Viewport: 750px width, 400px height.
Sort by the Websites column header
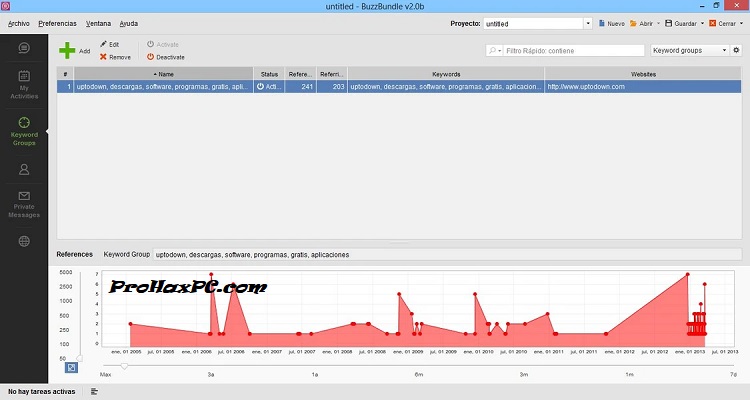tap(643, 74)
